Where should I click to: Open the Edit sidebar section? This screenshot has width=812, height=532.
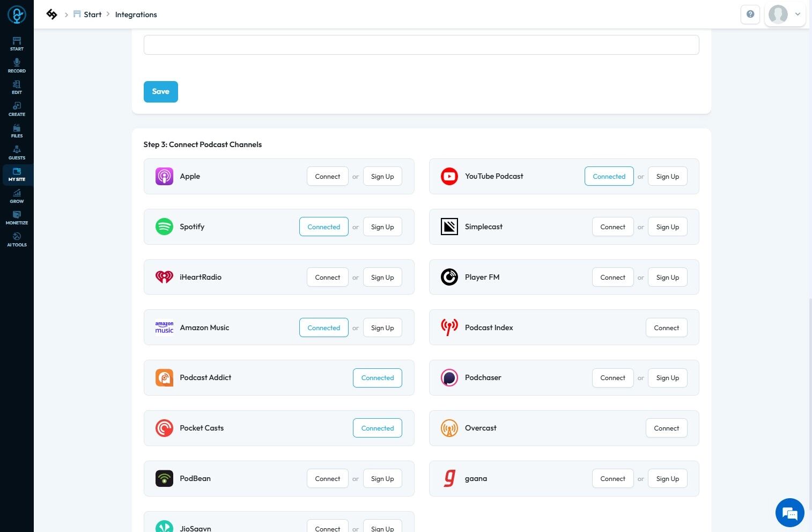17,88
